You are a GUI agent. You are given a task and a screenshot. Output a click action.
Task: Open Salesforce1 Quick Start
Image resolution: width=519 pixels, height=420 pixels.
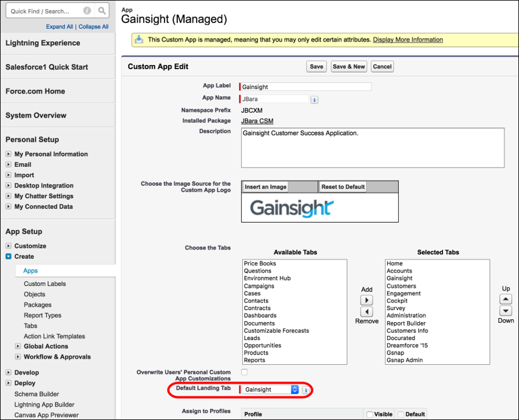[x=47, y=67]
